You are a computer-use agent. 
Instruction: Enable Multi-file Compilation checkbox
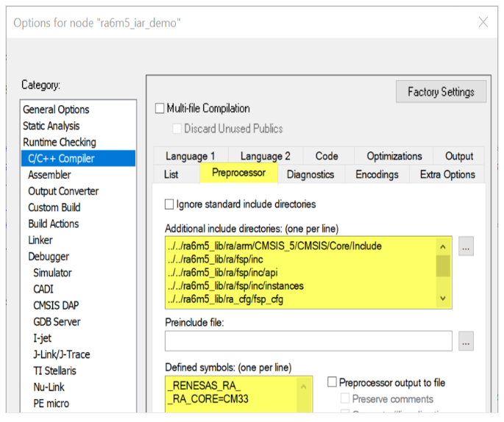[160, 108]
